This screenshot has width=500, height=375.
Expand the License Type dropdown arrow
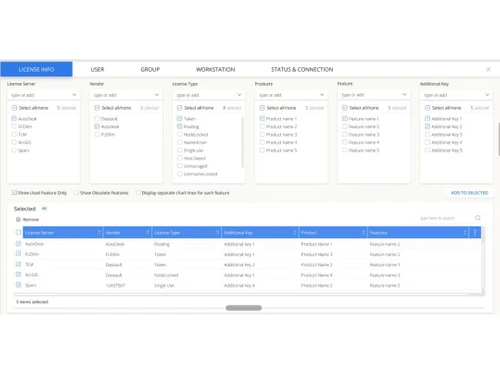click(239, 95)
